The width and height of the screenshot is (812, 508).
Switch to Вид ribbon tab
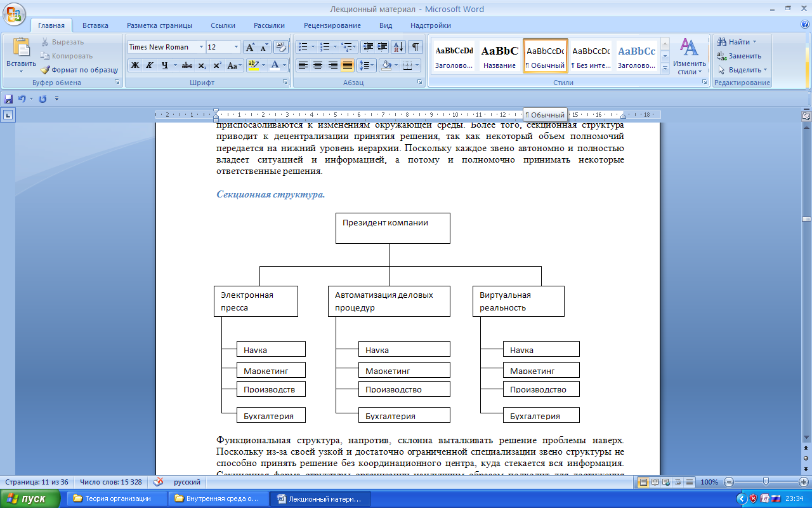[386, 25]
